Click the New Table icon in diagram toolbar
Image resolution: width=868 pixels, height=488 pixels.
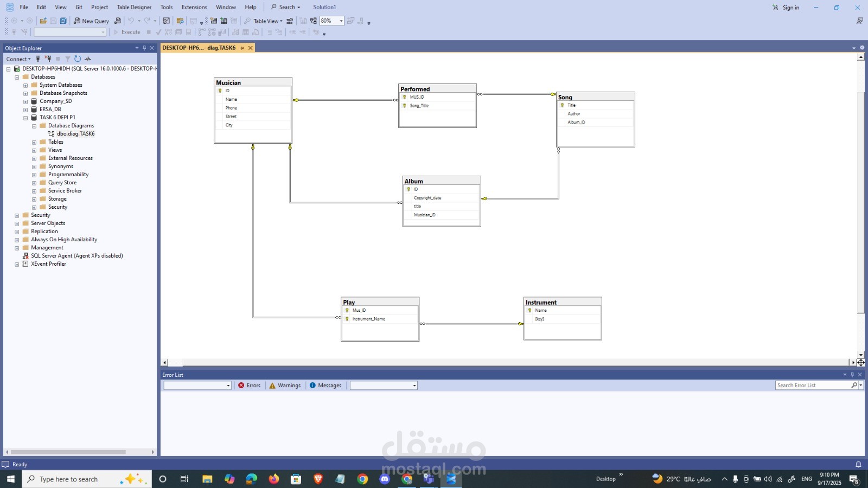click(x=214, y=21)
